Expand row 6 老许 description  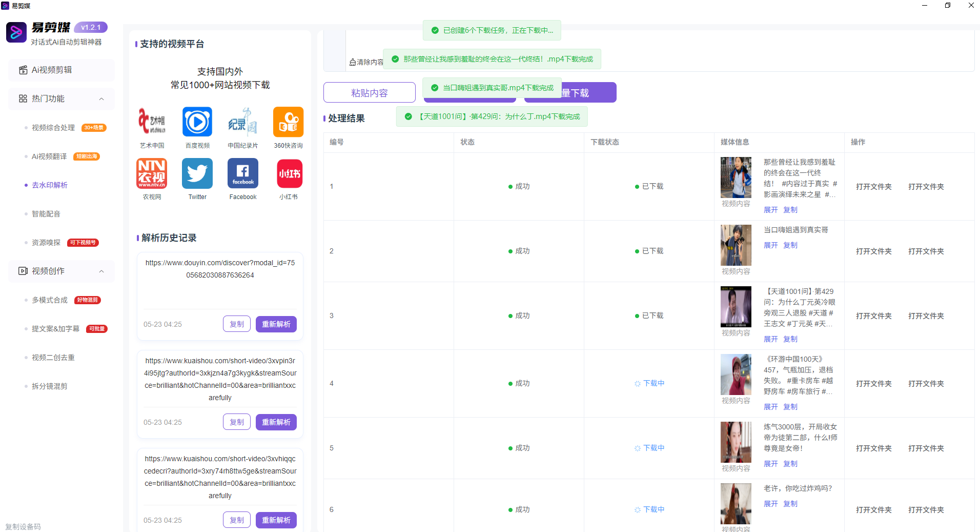coord(771,504)
